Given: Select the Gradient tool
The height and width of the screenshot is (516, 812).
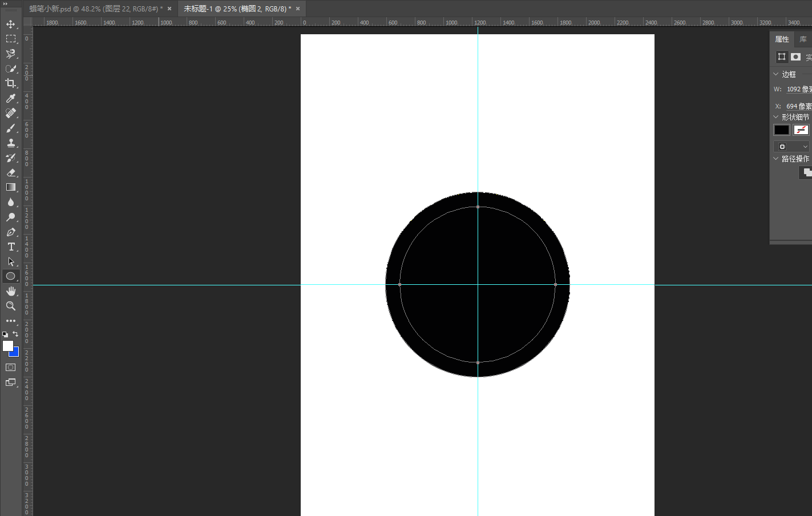Looking at the screenshot, I should pos(10,187).
